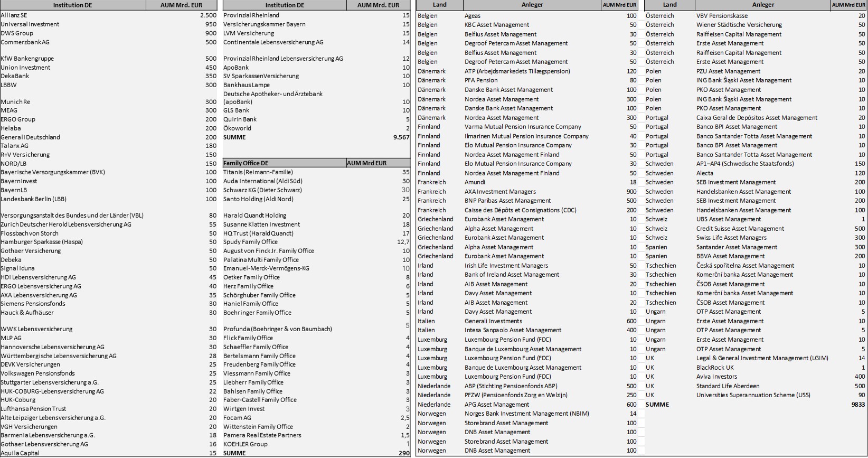Click the PFA Pension cell
The width and height of the screenshot is (868, 458).
click(481, 80)
